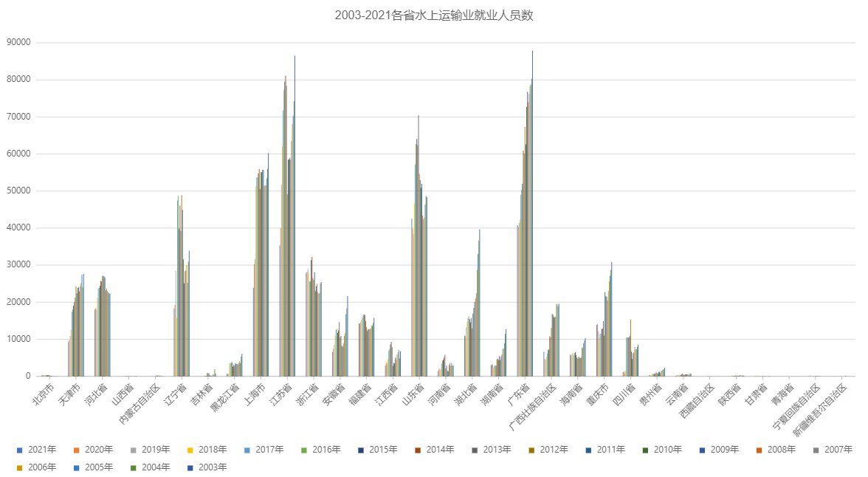This screenshot has width=868, height=477.
Task: Select the 2017年 legend entry
Action: point(264,449)
